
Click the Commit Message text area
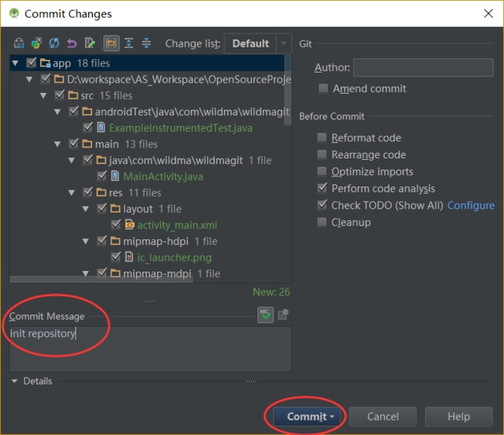[150, 349]
